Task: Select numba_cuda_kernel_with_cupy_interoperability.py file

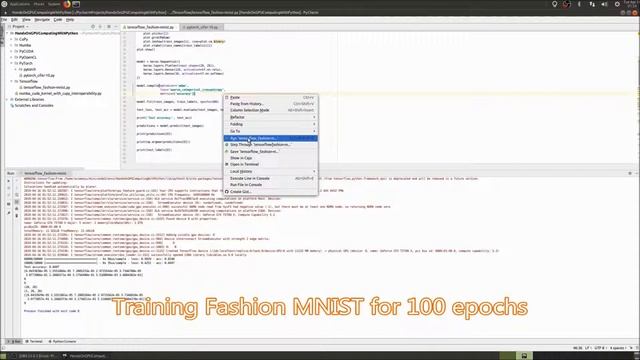Action: [60, 93]
